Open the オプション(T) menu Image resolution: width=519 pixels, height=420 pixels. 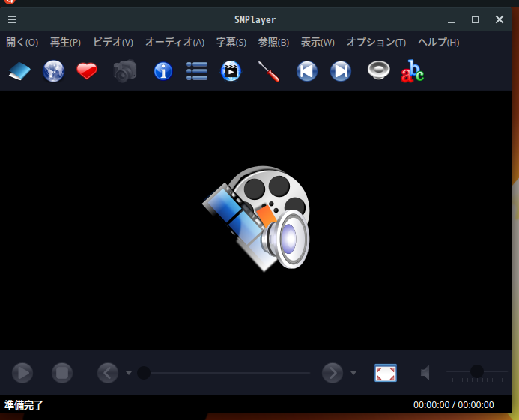[x=377, y=43]
